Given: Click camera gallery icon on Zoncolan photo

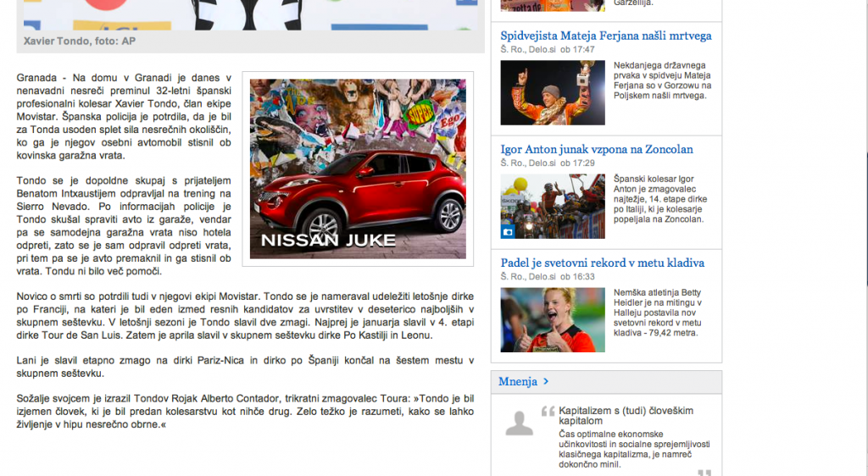Looking at the screenshot, I should [x=508, y=231].
